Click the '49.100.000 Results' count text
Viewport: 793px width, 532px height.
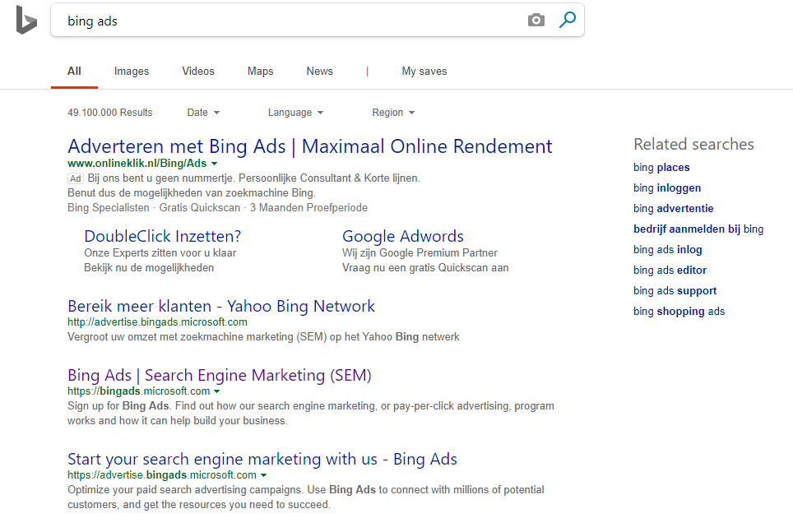coord(109,113)
